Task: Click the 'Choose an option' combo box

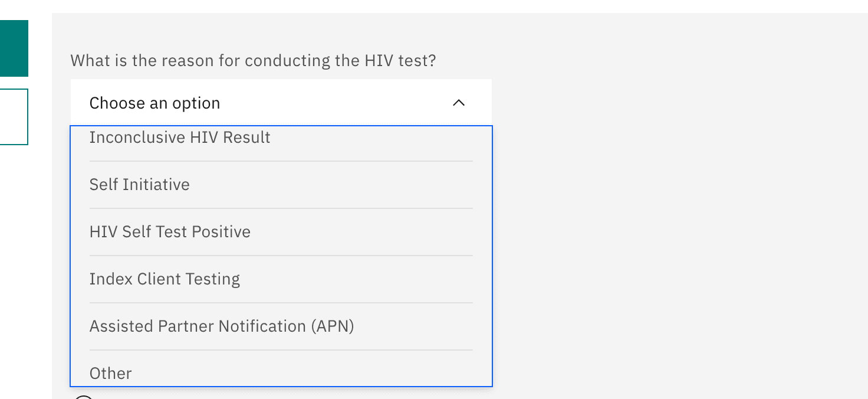Action: pos(281,103)
